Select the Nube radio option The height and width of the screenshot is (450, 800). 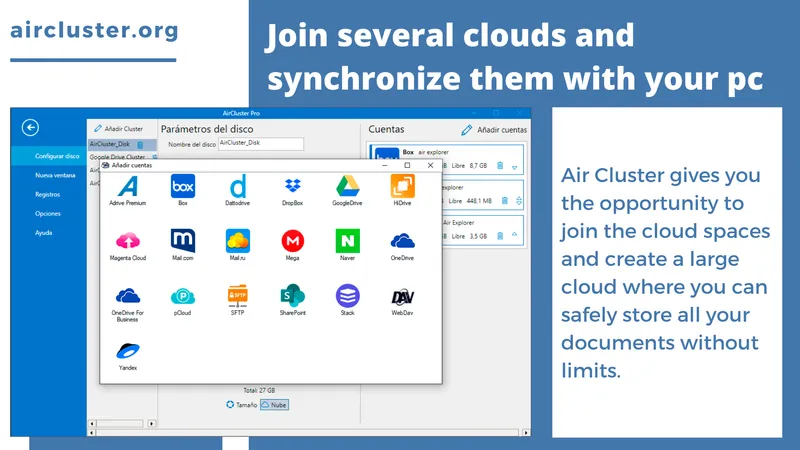click(x=274, y=405)
